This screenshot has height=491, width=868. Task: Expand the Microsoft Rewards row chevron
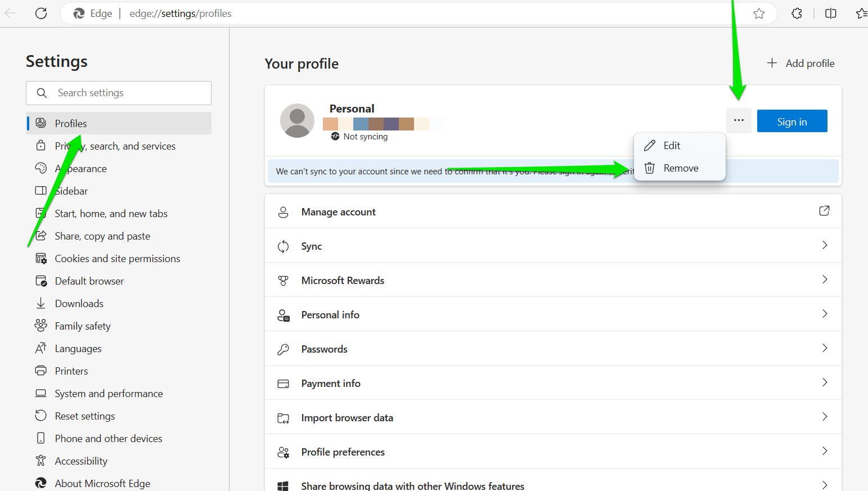tap(825, 280)
